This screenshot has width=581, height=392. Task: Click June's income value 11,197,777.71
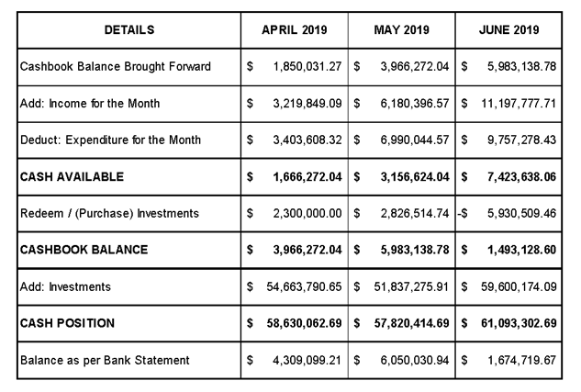click(518, 104)
